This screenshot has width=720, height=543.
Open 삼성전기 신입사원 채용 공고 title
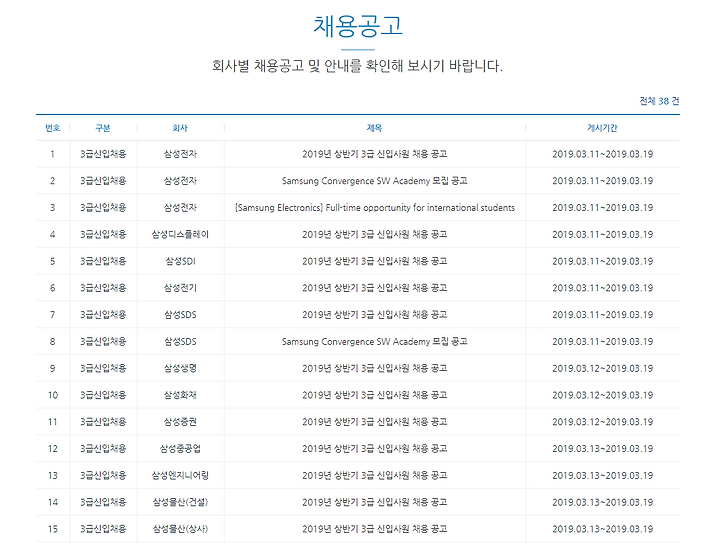pos(374,288)
